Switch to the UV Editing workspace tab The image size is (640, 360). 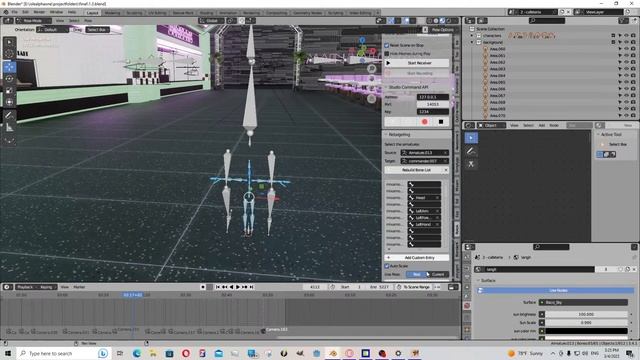[157, 13]
